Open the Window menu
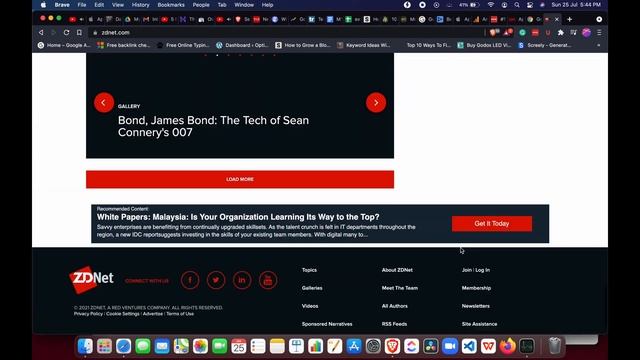The image size is (640, 360). (244, 5)
